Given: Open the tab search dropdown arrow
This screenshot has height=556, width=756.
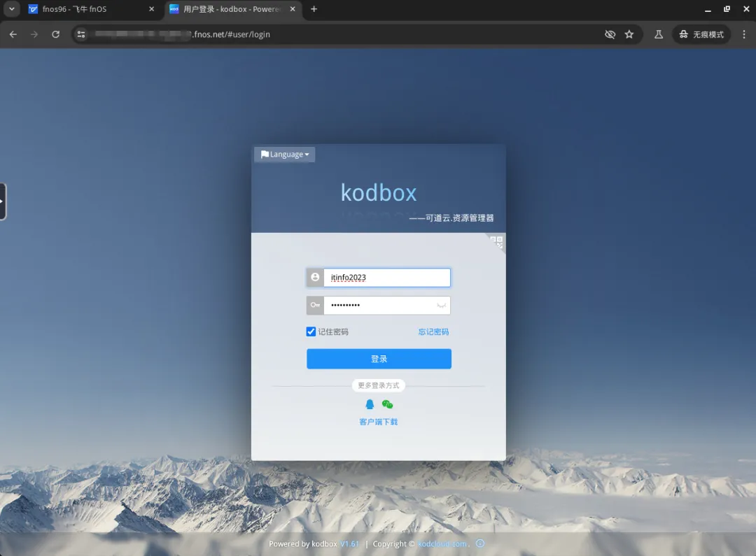Looking at the screenshot, I should click(x=12, y=9).
